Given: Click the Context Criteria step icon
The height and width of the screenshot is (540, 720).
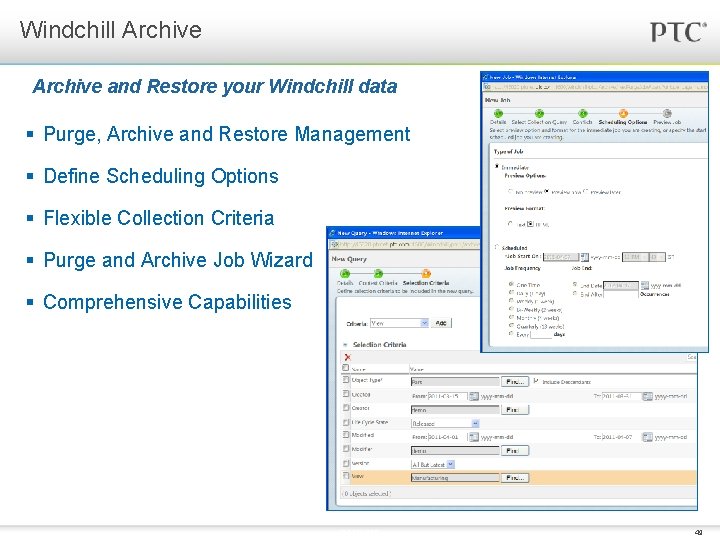Looking at the screenshot, I should pos(378,274).
